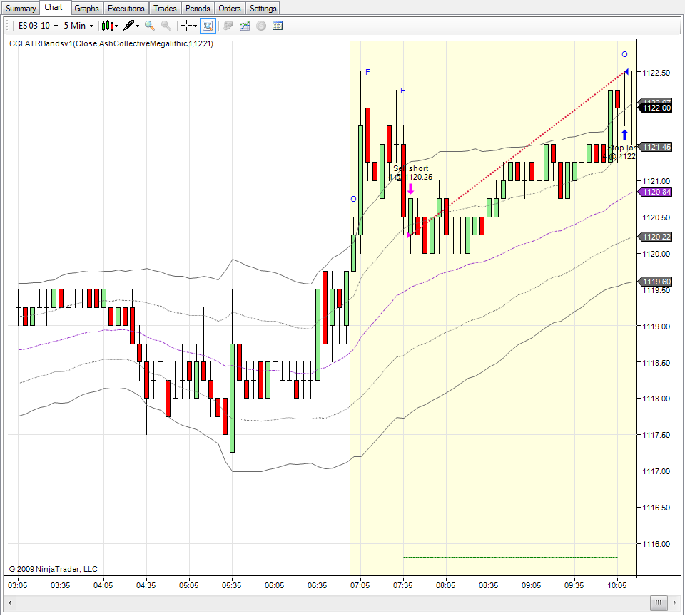This screenshot has height=616, width=685.
Task: Open the indicators icon
Action: (245, 26)
